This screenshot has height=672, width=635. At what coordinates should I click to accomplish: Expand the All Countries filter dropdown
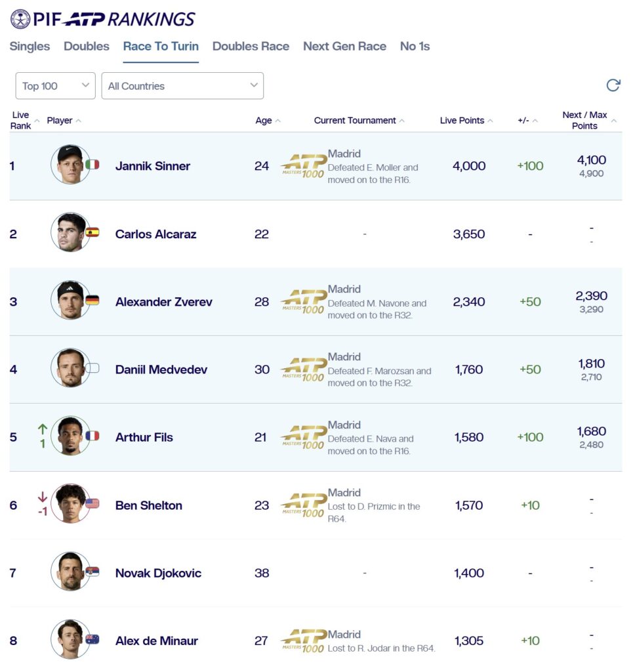[182, 86]
